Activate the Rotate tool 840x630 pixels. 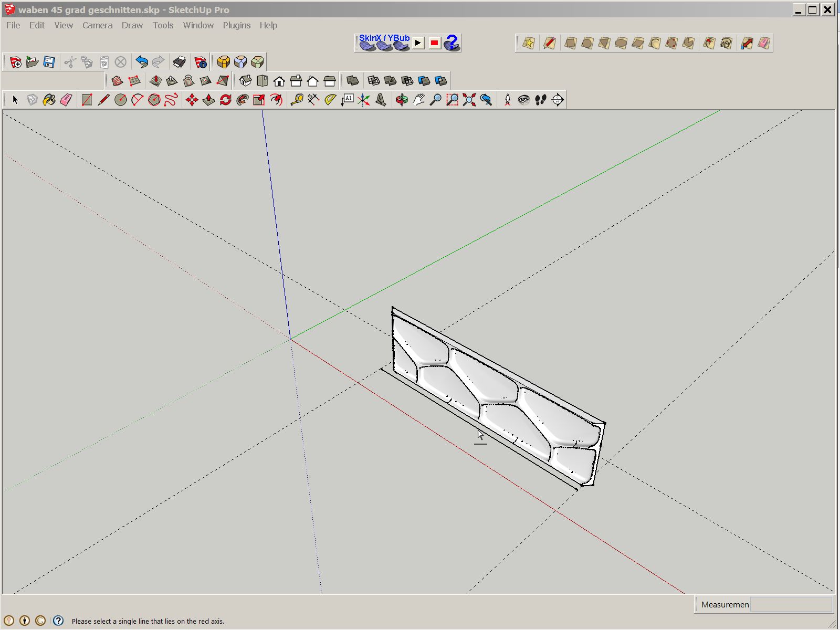pos(225,100)
